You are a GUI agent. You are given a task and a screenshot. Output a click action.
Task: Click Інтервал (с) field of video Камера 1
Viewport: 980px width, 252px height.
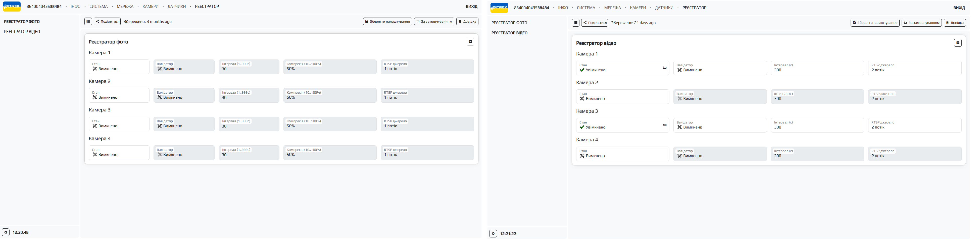click(817, 69)
